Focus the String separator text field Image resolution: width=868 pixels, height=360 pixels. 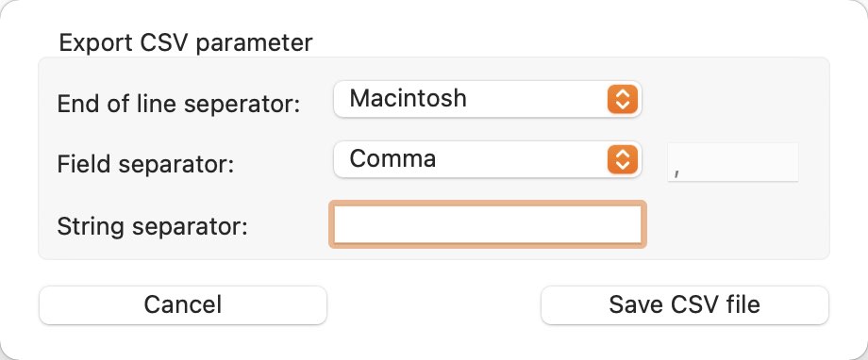tap(487, 224)
